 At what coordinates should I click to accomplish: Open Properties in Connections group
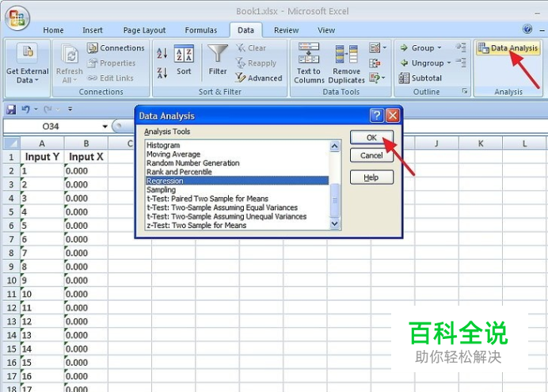112,63
